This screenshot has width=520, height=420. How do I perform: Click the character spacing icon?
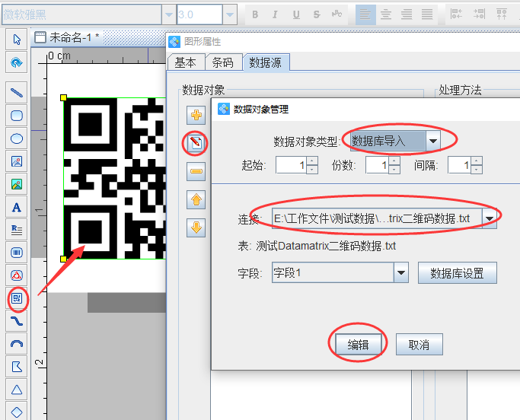[502, 14]
